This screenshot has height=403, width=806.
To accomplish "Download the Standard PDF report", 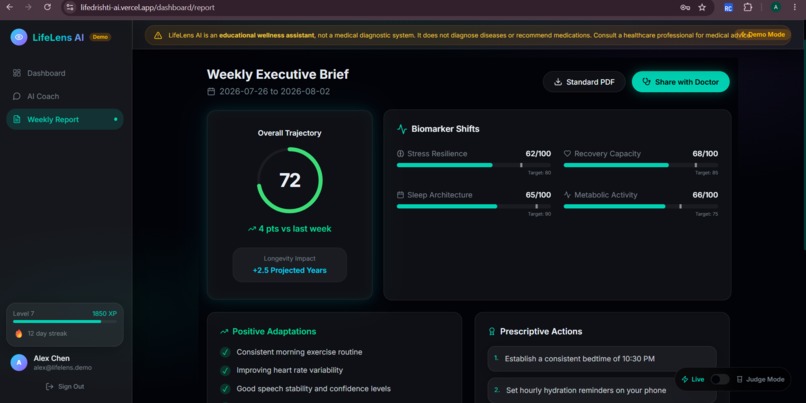I will [584, 82].
